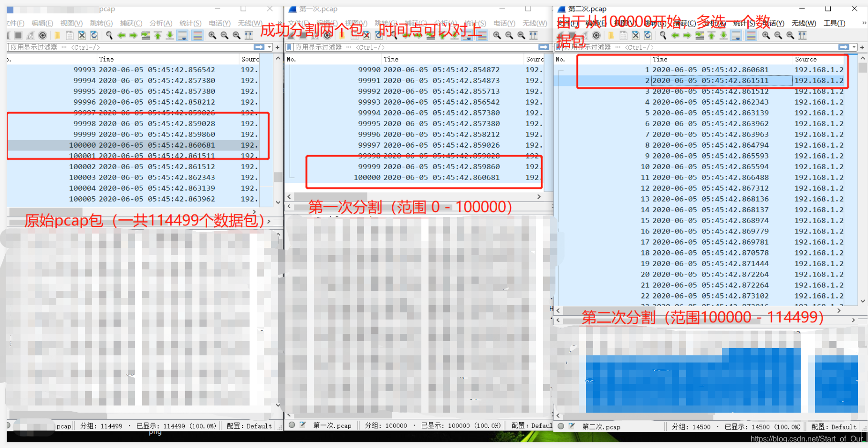Viewport: 868px width, 448px height.
Task: Go to next packet arrow in original pcap window
Action: click(x=134, y=35)
